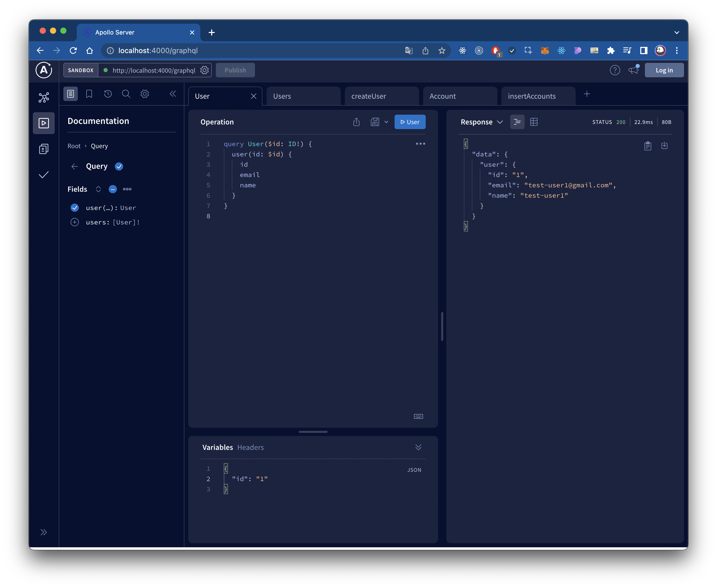This screenshot has width=717, height=588.
Task: Run the User query button
Action: click(409, 122)
